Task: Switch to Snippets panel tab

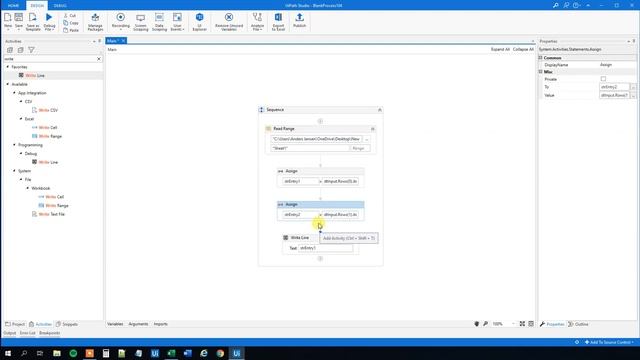Action: click(x=67, y=324)
